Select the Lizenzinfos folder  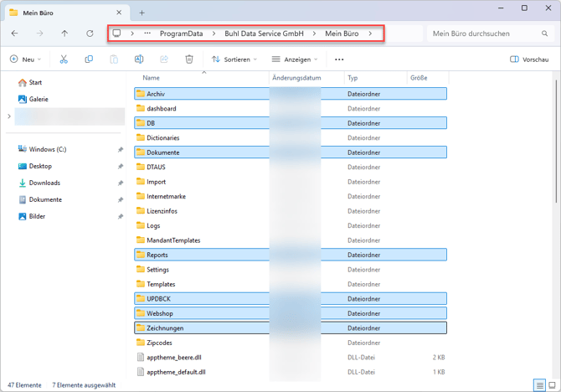(x=291, y=211)
